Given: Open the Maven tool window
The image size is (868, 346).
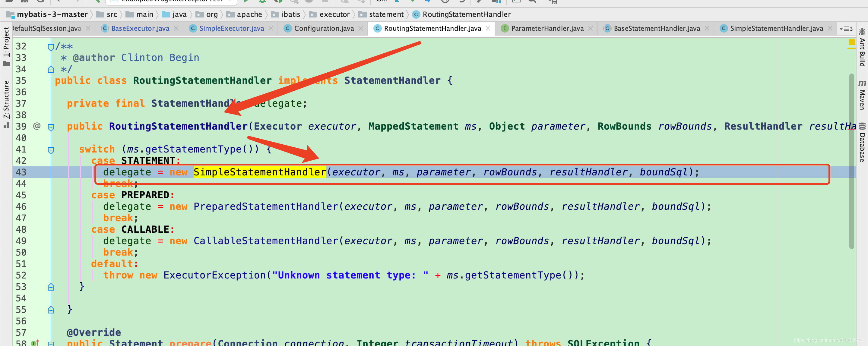Looking at the screenshot, I should 862,95.
